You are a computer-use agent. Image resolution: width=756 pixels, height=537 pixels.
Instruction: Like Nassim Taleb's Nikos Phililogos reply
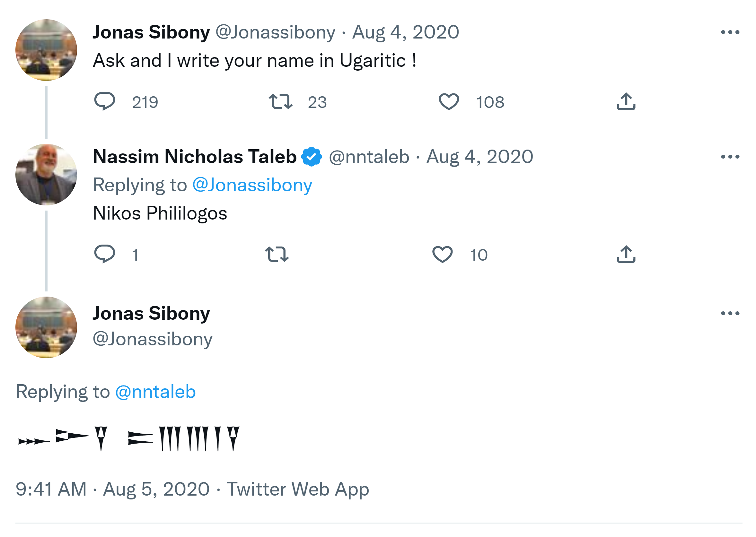pyautogui.click(x=442, y=254)
